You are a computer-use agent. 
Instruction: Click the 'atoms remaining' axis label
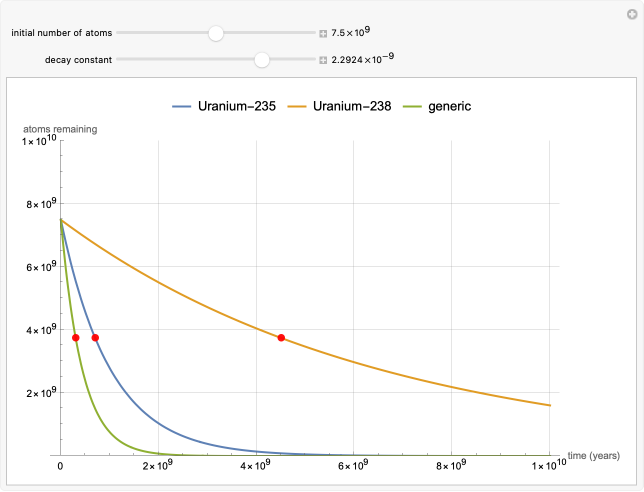pos(60,129)
